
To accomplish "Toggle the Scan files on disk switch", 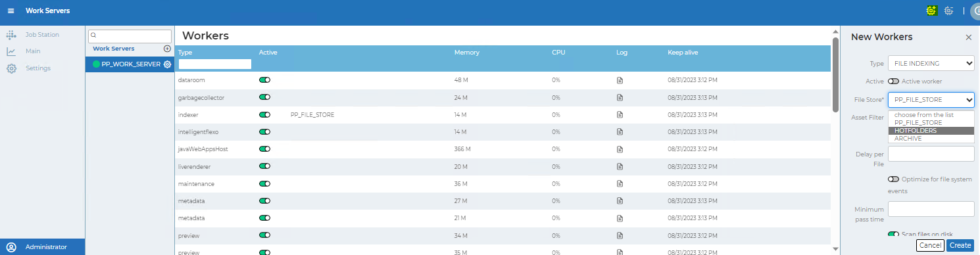I will point(893,234).
